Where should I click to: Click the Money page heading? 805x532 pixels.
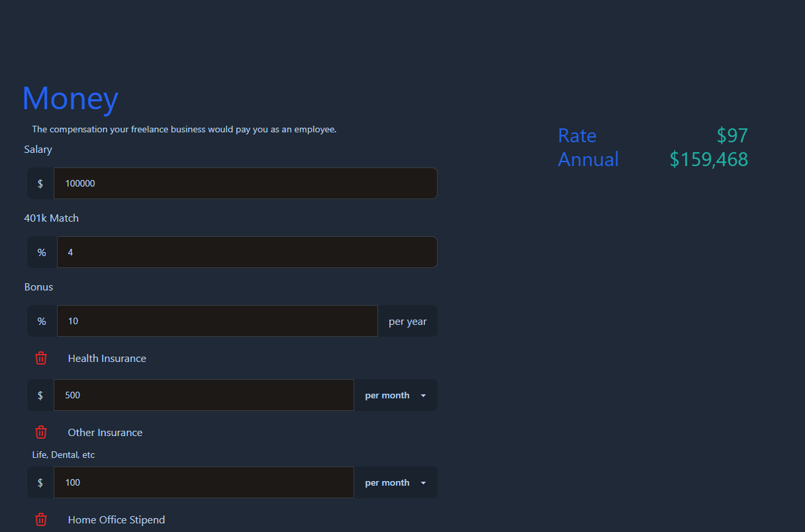pyautogui.click(x=70, y=98)
